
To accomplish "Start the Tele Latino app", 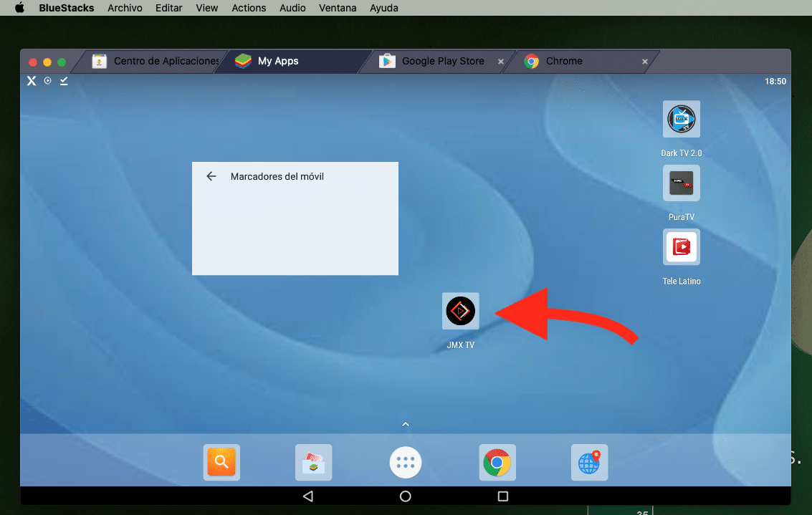I will 681,246.
